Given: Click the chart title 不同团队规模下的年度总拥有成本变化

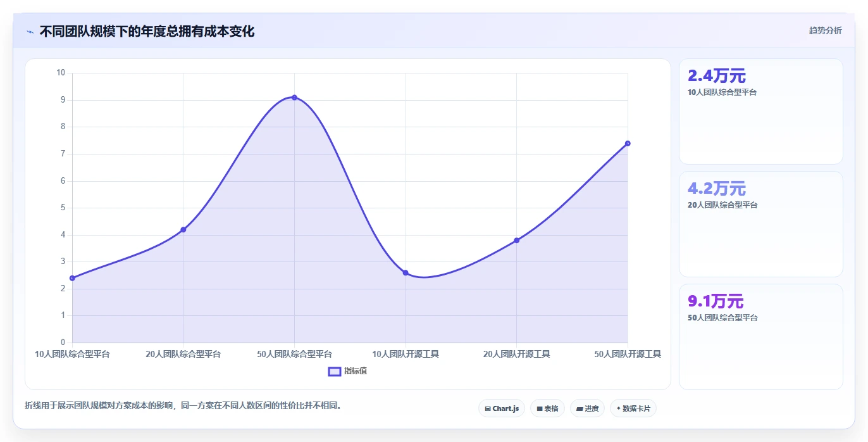Looking at the screenshot, I should (147, 31).
